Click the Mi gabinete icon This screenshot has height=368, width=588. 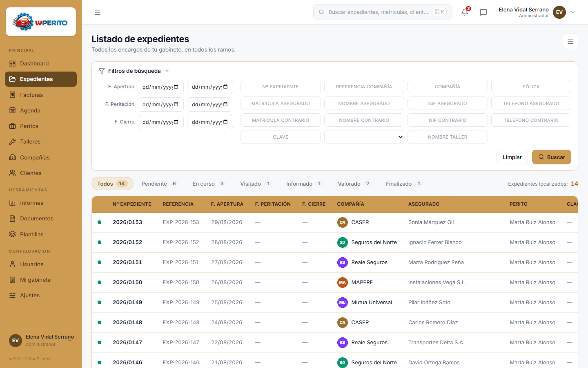pyautogui.click(x=13, y=280)
